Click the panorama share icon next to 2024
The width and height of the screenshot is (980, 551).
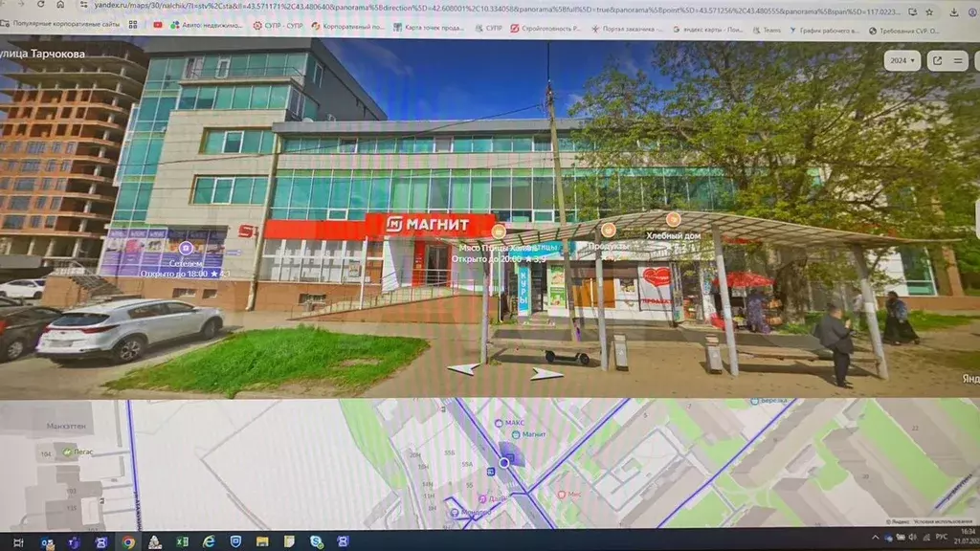click(938, 60)
